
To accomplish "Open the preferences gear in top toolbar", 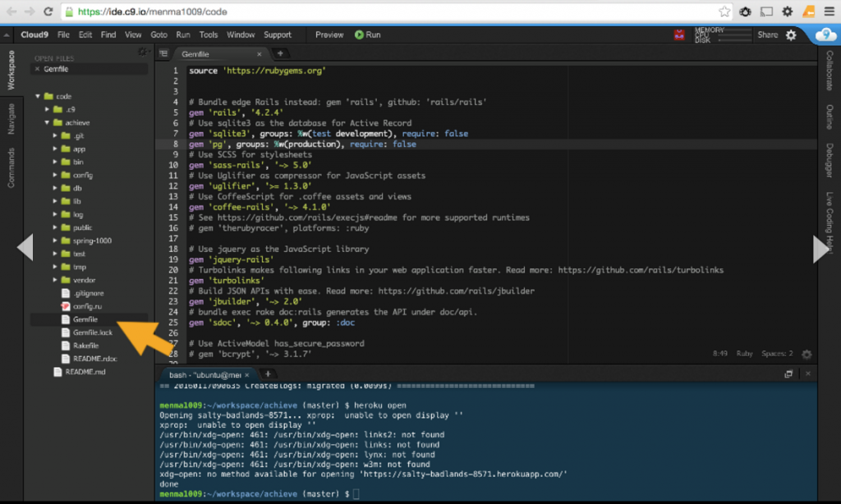I will [790, 35].
